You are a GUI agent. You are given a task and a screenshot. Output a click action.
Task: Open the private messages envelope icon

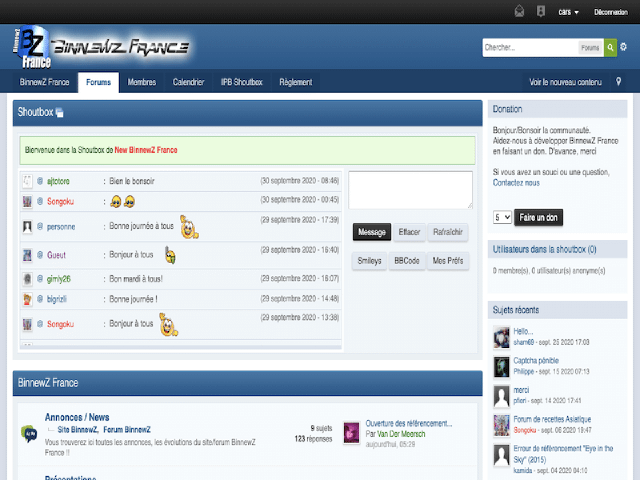tap(519, 11)
